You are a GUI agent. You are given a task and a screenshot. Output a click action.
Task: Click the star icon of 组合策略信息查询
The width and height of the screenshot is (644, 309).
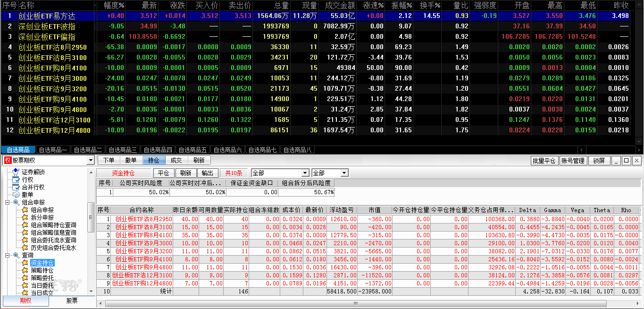[x=25, y=232]
